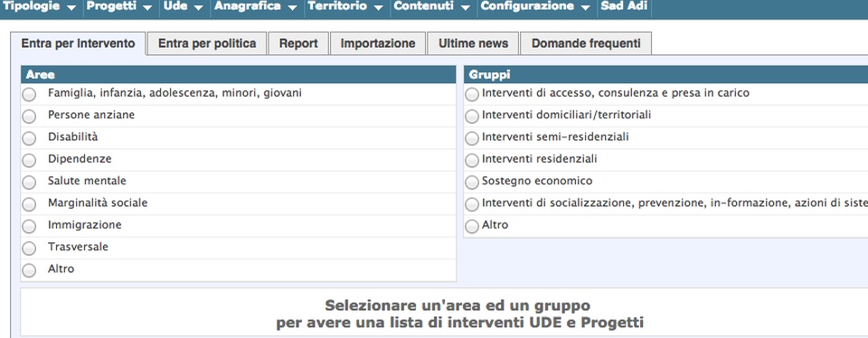
Task: Select the Dipendenze radio button
Action: click(x=29, y=161)
